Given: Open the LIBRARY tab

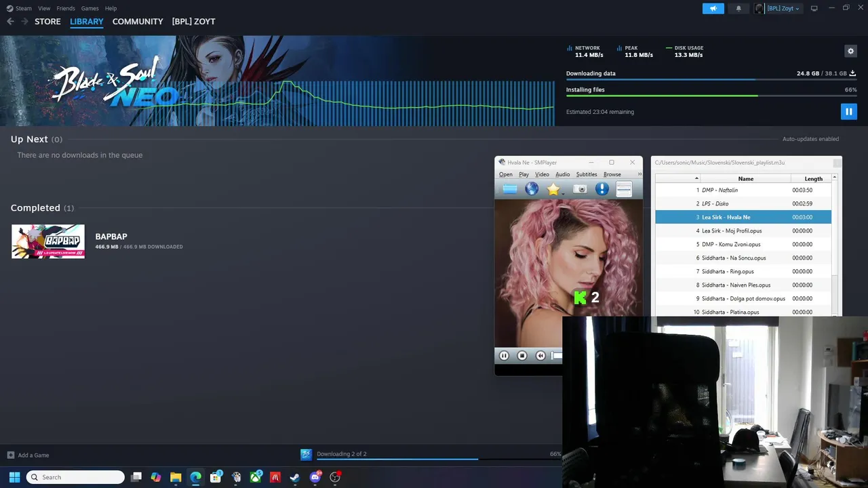Looking at the screenshot, I should [87, 22].
